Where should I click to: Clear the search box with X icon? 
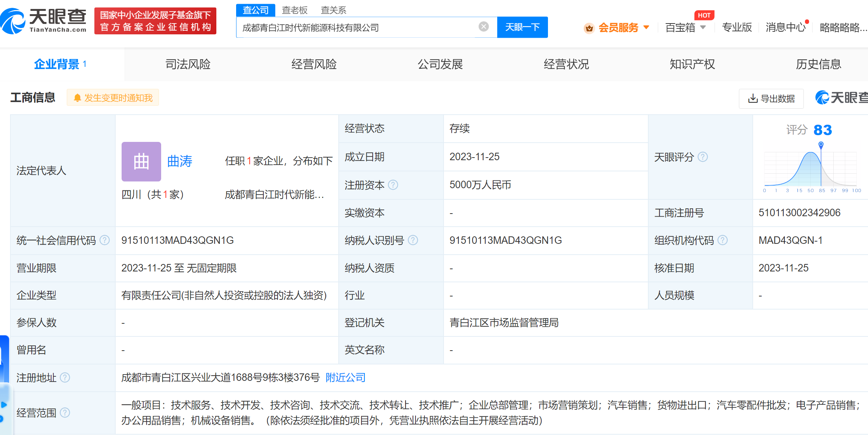483,27
